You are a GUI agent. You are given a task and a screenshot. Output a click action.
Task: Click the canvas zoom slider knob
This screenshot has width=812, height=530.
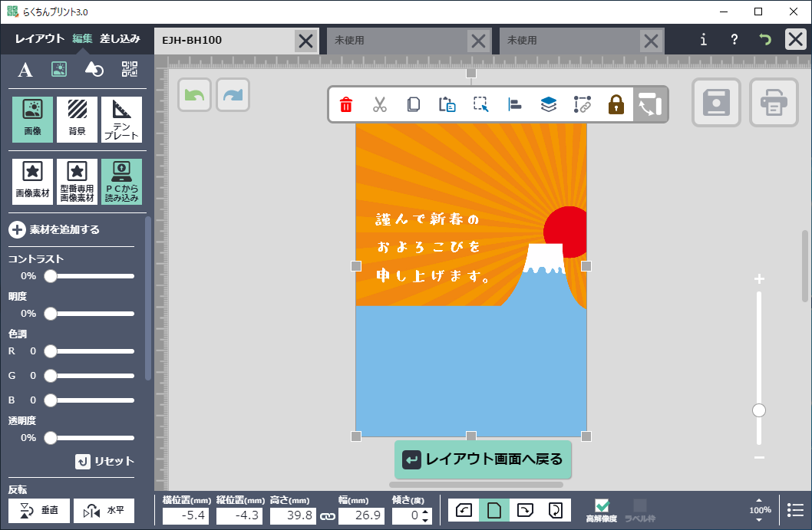click(759, 410)
